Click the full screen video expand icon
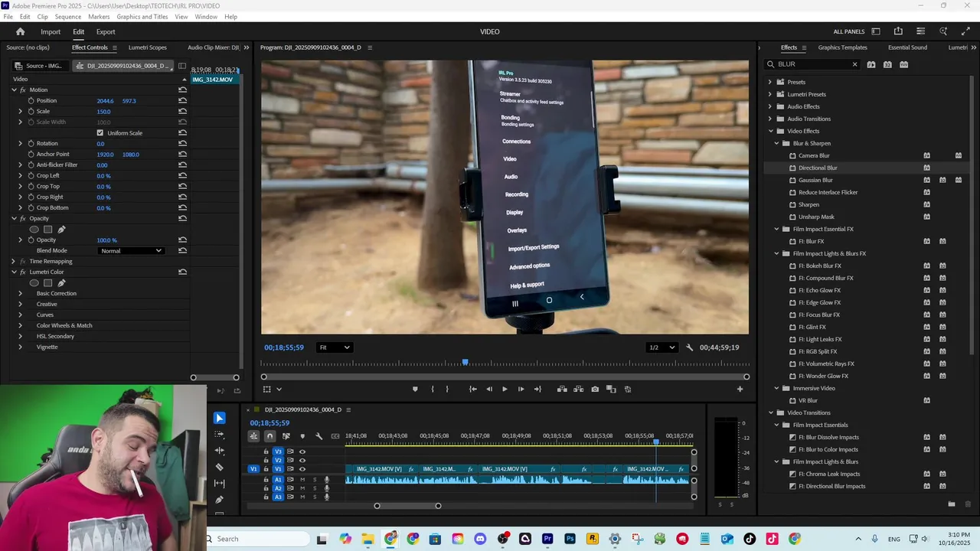980x551 pixels. [965, 31]
